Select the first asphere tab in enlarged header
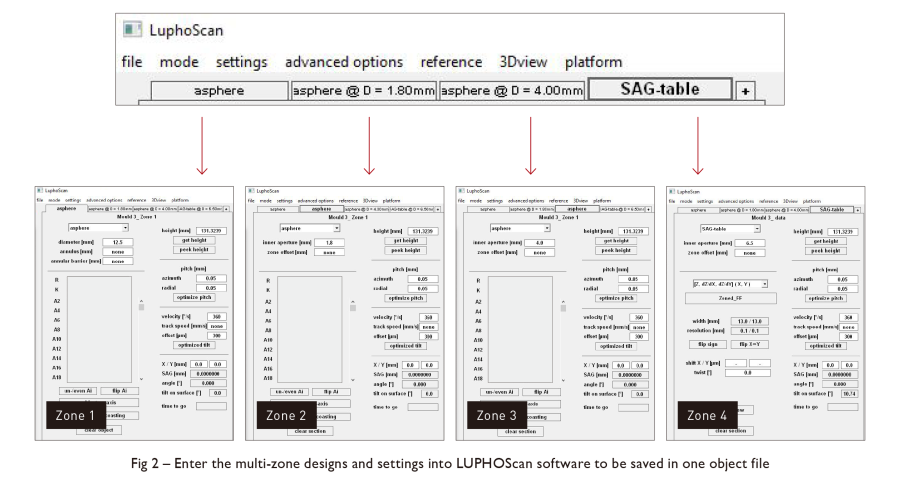 pyautogui.click(x=219, y=91)
